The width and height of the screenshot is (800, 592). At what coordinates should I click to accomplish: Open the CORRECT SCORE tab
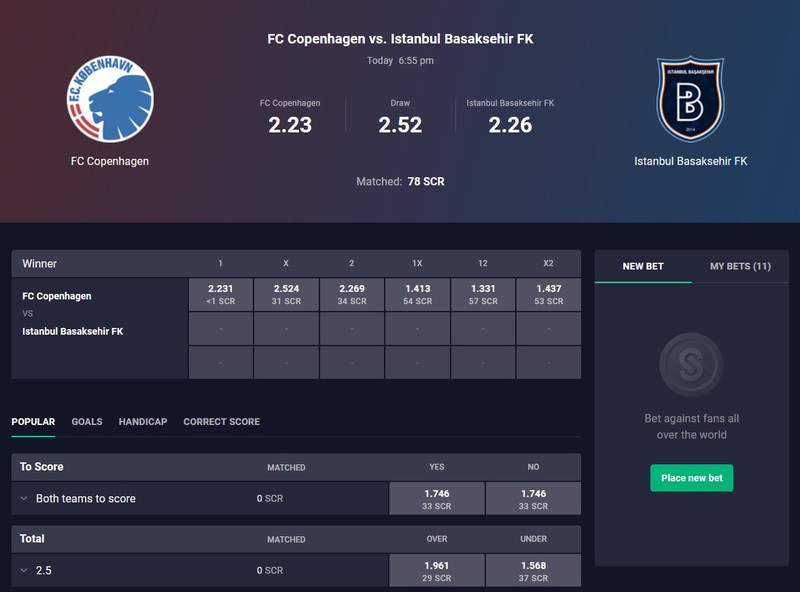pos(221,422)
